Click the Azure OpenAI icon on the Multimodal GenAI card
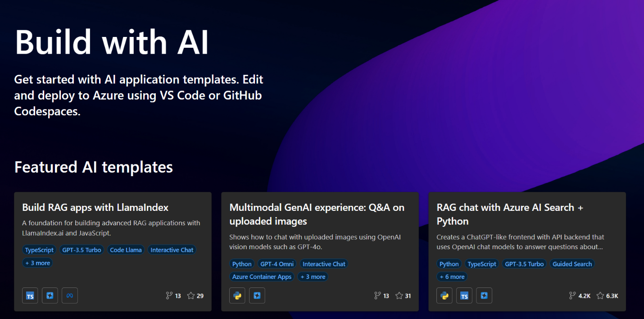This screenshot has width=644, height=319. [257, 296]
